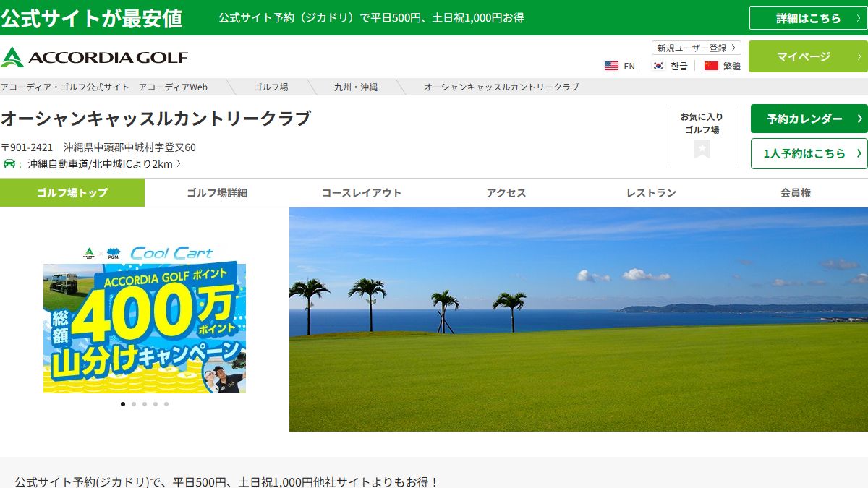The height and width of the screenshot is (488, 868).
Task: Open 詳細はこちら button in top banner
Action: [808, 18]
